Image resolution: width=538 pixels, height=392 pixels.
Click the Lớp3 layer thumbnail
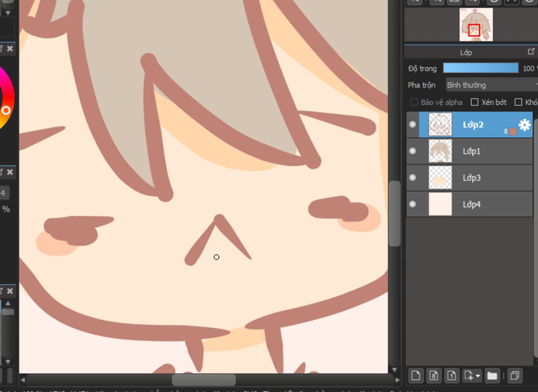click(x=440, y=178)
